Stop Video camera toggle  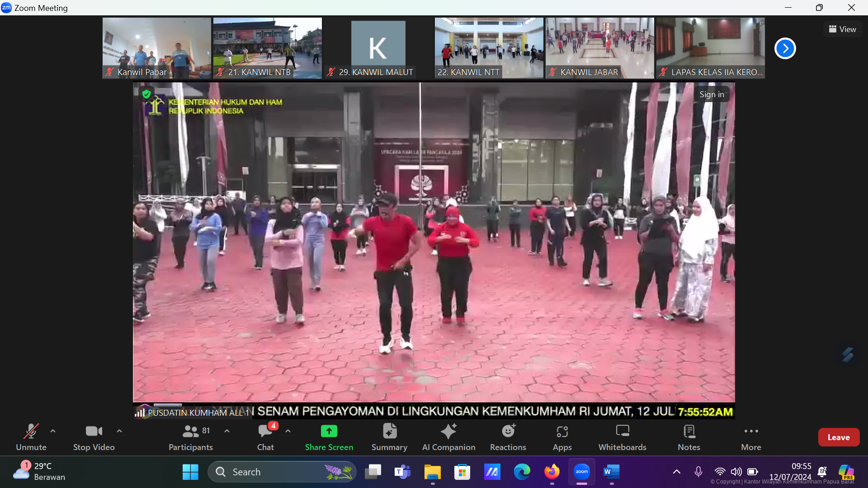(x=94, y=437)
